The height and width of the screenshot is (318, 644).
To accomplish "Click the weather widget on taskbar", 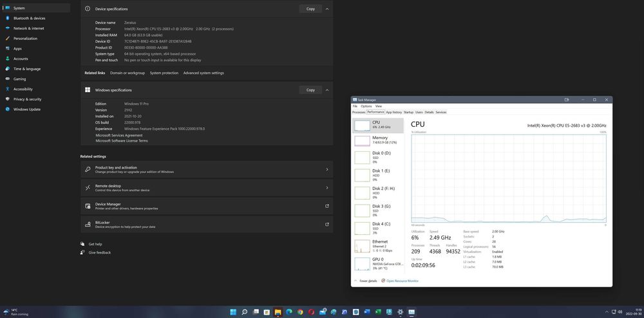I will (15, 312).
